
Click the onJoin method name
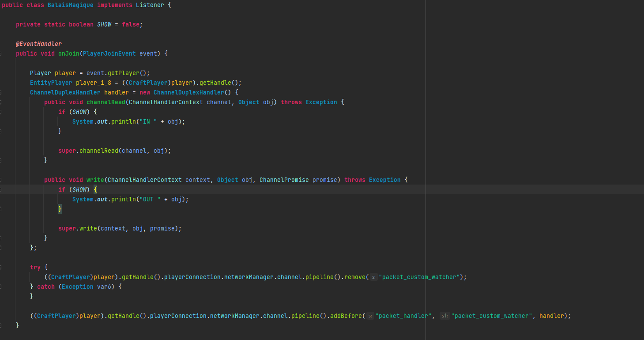(69, 53)
